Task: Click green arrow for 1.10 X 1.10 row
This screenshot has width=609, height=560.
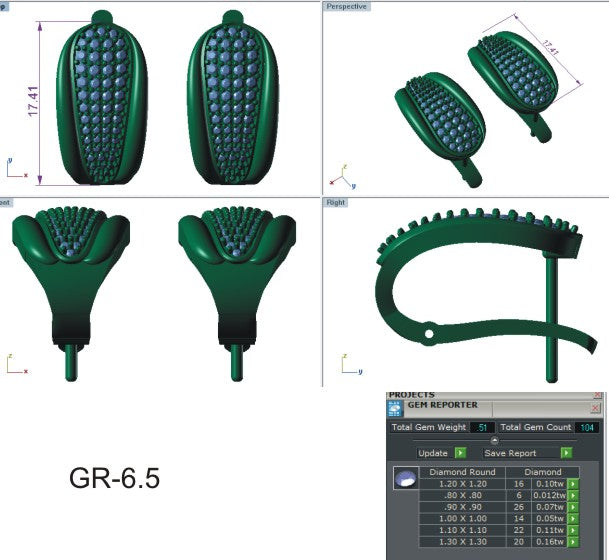Action: [x=574, y=530]
